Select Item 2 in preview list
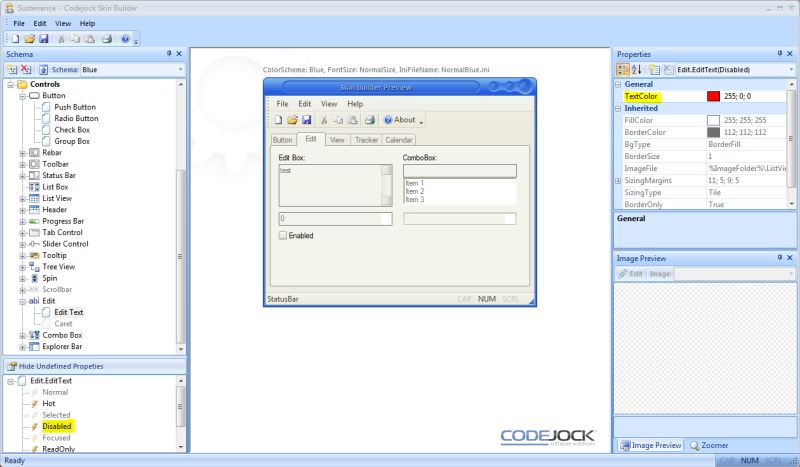Viewport: 800px width, 467px height. pyautogui.click(x=415, y=191)
